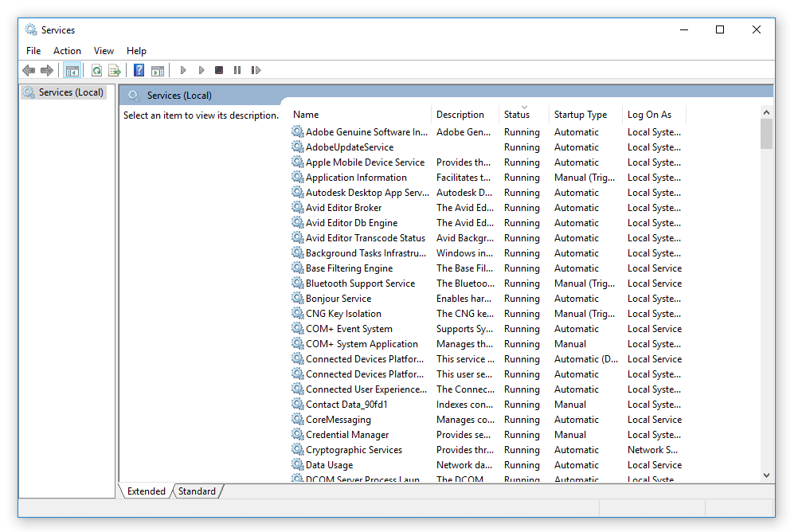Click the Export List toolbar icon
The width and height of the screenshot is (798, 532).
pos(114,70)
